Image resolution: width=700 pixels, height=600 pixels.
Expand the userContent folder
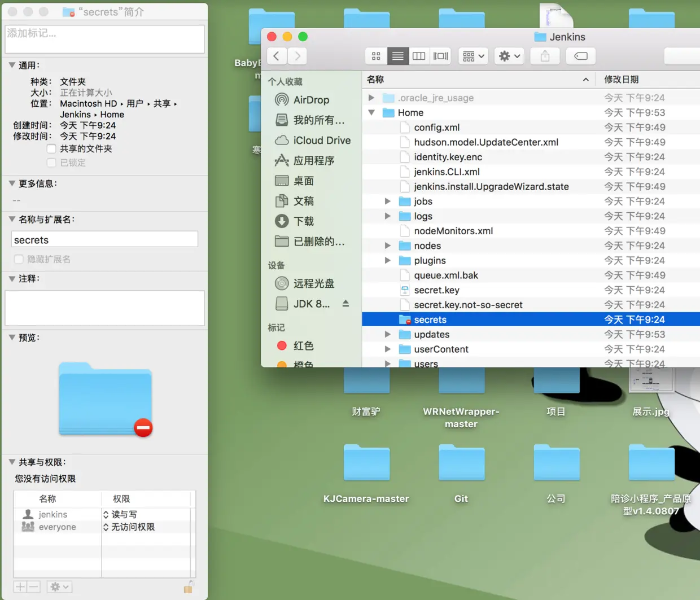(x=388, y=349)
